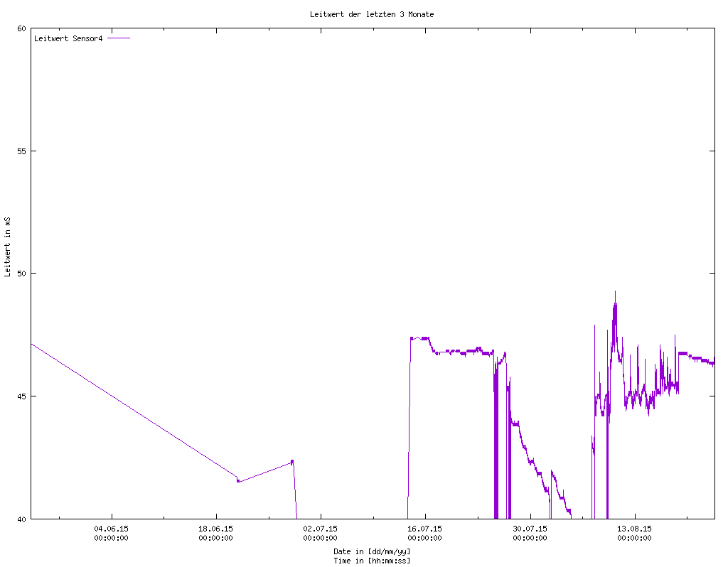Click the axis caption 'Date in [dd/mm/yy]'
The height and width of the screenshot is (567, 728).
point(372,551)
